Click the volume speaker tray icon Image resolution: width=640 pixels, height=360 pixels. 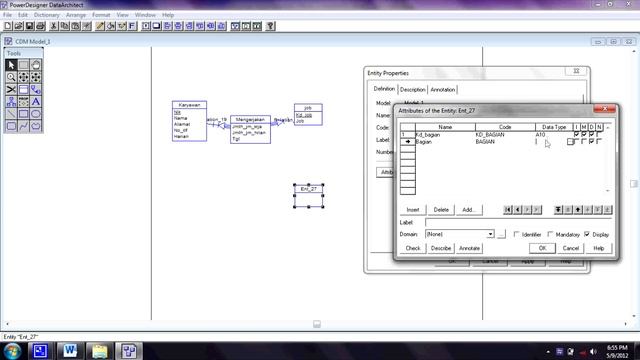(593, 352)
